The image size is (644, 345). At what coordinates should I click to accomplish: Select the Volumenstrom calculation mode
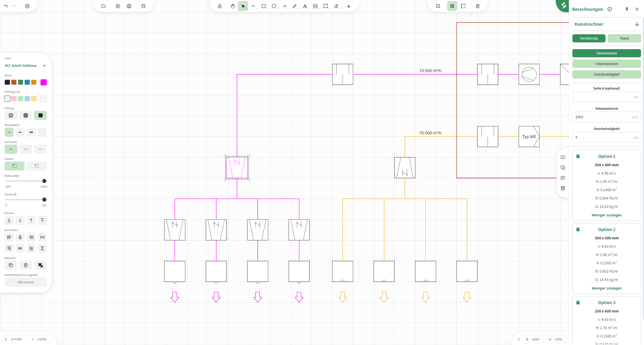[x=606, y=64]
